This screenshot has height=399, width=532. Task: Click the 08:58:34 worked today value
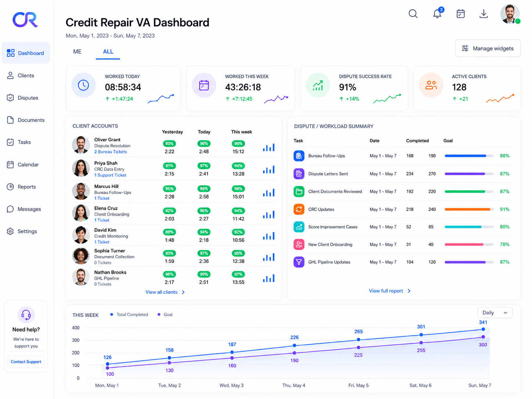(123, 87)
